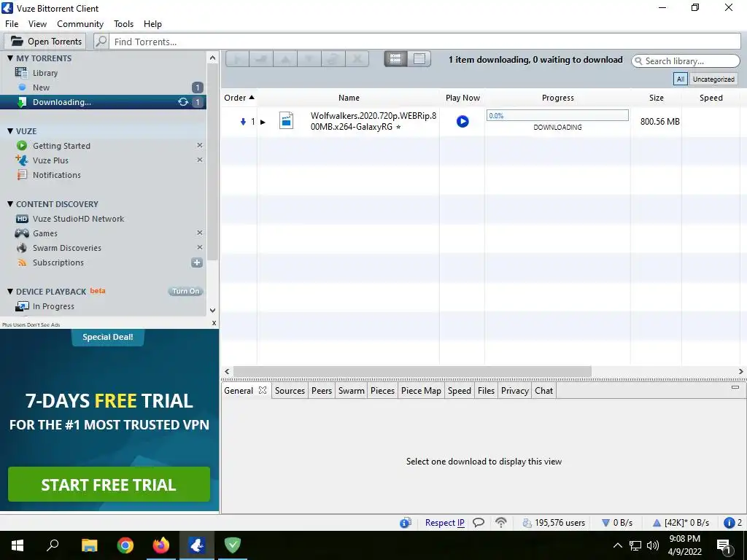Open Notifications in the sidebar
The image size is (747, 560).
tap(57, 175)
